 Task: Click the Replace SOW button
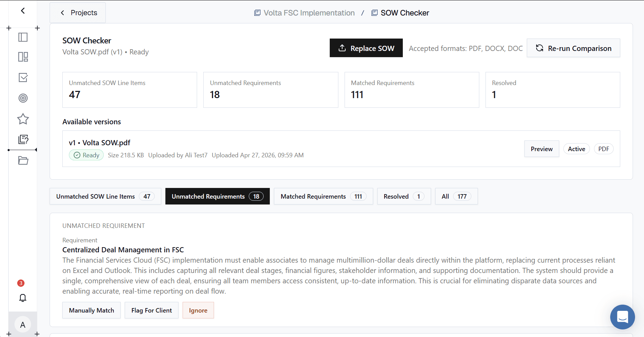pyautogui.click(x=366, y=48)
